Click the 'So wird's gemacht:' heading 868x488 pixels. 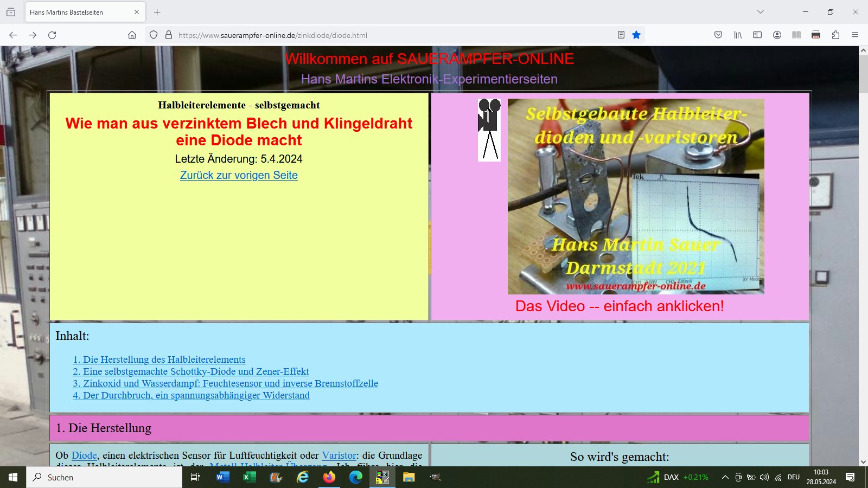click(620, 457)
